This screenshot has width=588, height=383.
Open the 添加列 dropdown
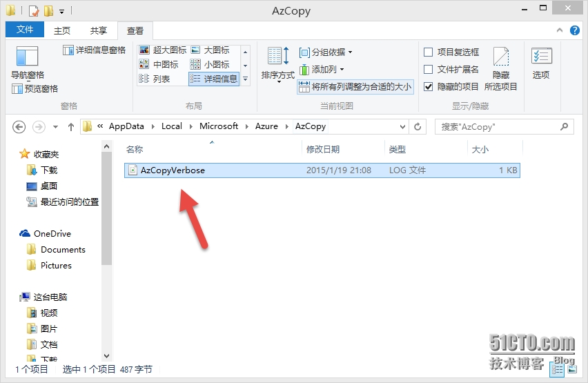322,70
